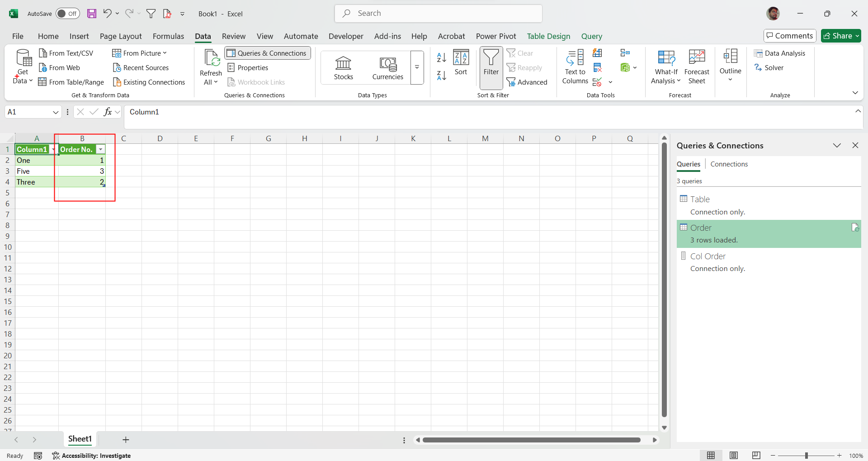Open Solver add-in
868x461 pixels.
point(769,68)
